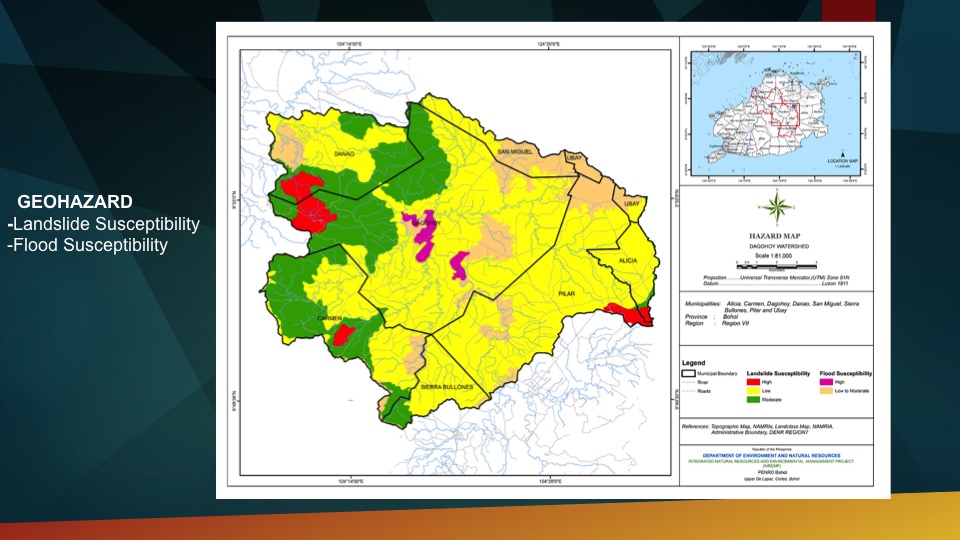960x540 pixels.
Task: Click the PILAR label on the map
Action: tap(558, 296)
